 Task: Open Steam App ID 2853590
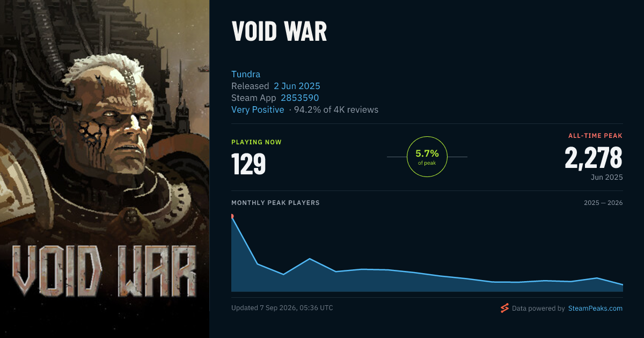click(x=299, y=98)
